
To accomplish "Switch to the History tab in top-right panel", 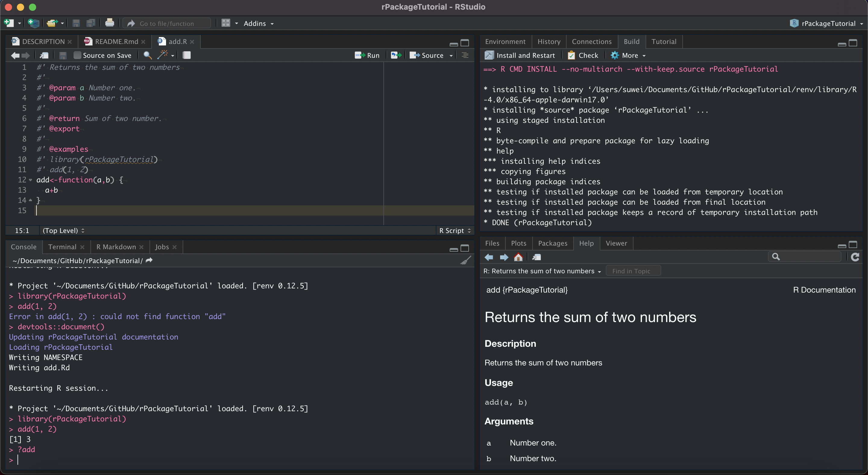I will pyautogui.click(x=548, y=41).
